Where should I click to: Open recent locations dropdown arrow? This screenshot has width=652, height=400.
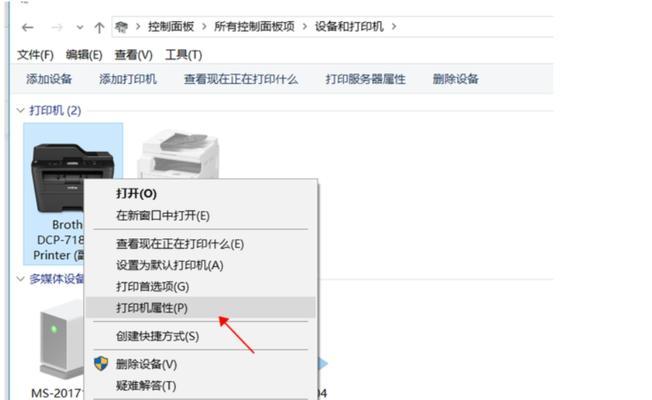(x=79, y=28)
